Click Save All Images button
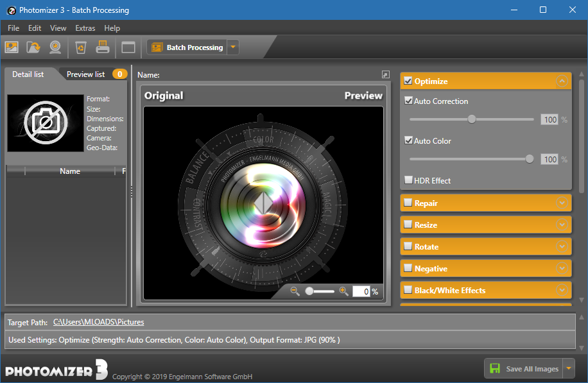 pos(524,369)
